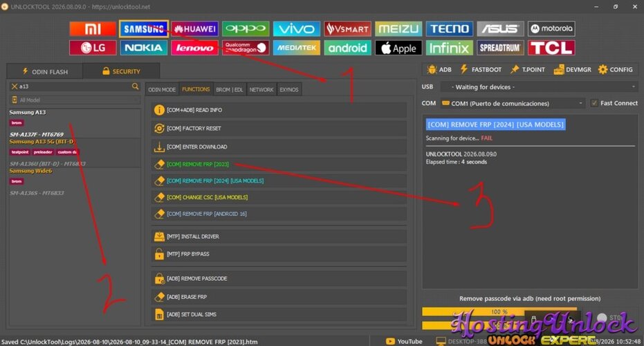
Task: Run [MTP] INSTALL DRIVER
Action: pos(279,236)
